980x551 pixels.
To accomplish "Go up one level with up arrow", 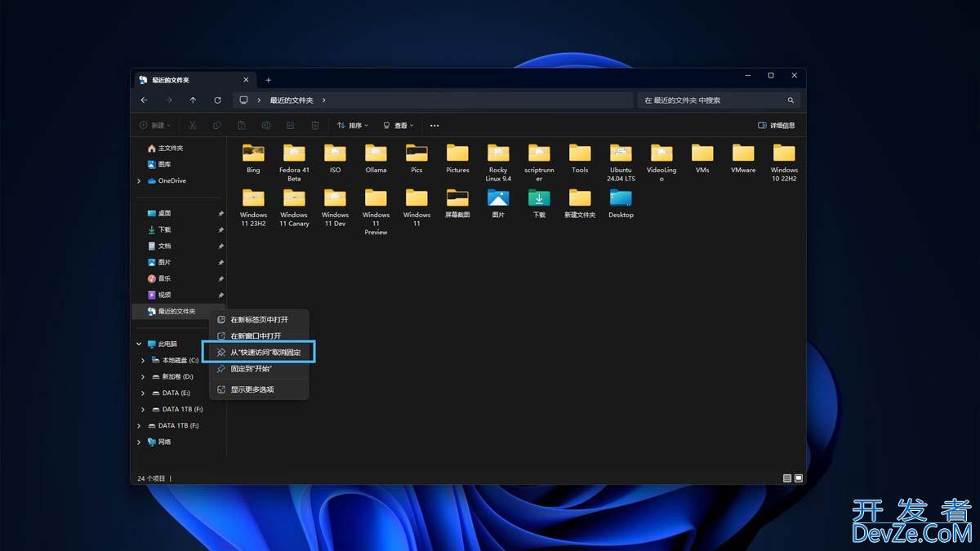I will click(x=193, y=100).
